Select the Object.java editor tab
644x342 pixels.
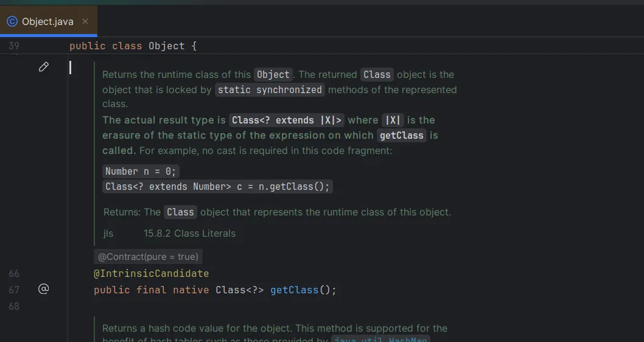pyautogui.click(x=48, y=21)
